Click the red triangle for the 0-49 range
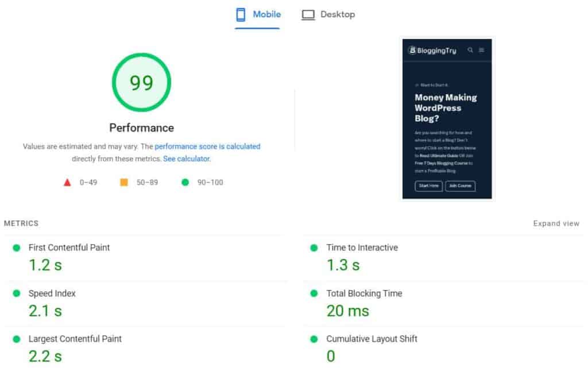This screenshot has width=588, height=371. coord(69,182)
